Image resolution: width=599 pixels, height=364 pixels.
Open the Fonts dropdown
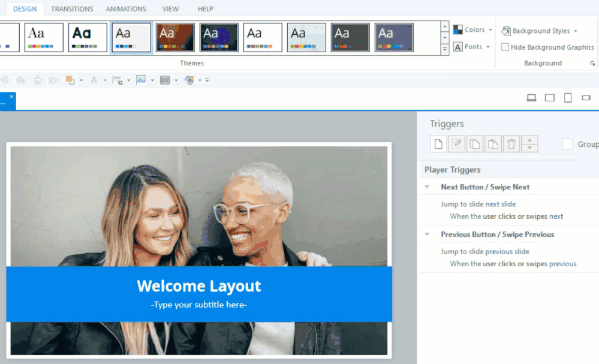point(473,47)
